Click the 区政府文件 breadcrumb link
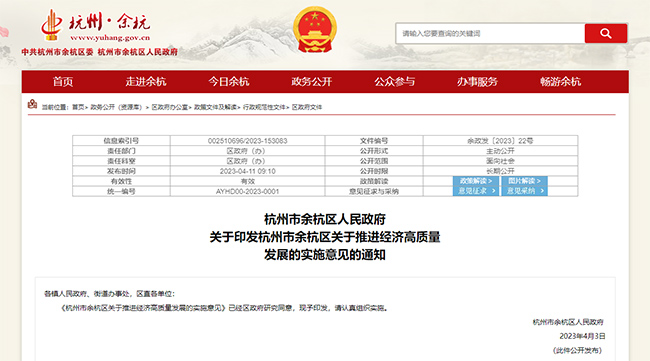 307,107
